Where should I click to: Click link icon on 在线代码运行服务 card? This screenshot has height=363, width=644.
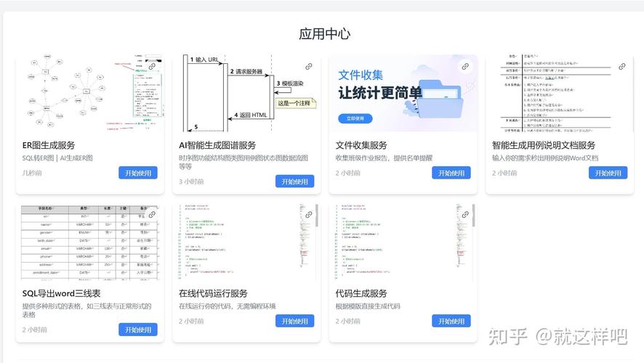tap(309, 214)
